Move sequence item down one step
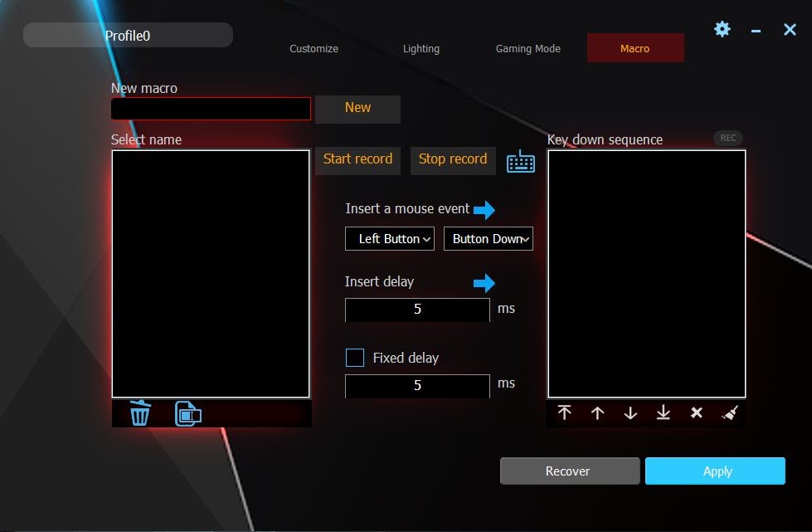Viewport: 812px width, 532px height. [x=630, y=412]
